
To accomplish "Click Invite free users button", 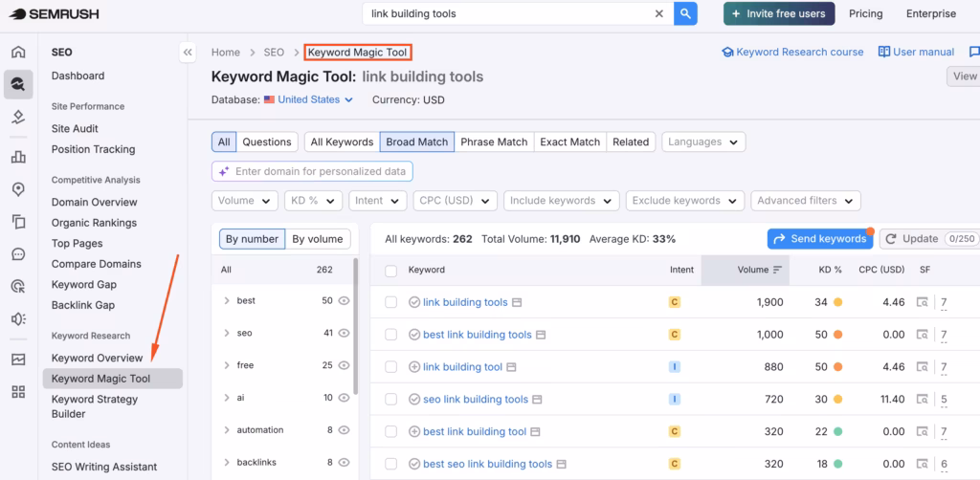I will point(779,13).
